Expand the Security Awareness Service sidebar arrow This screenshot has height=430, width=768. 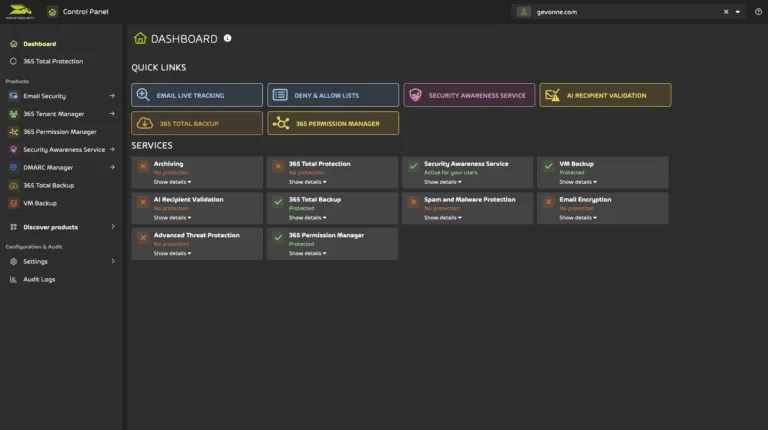(112, 149)
